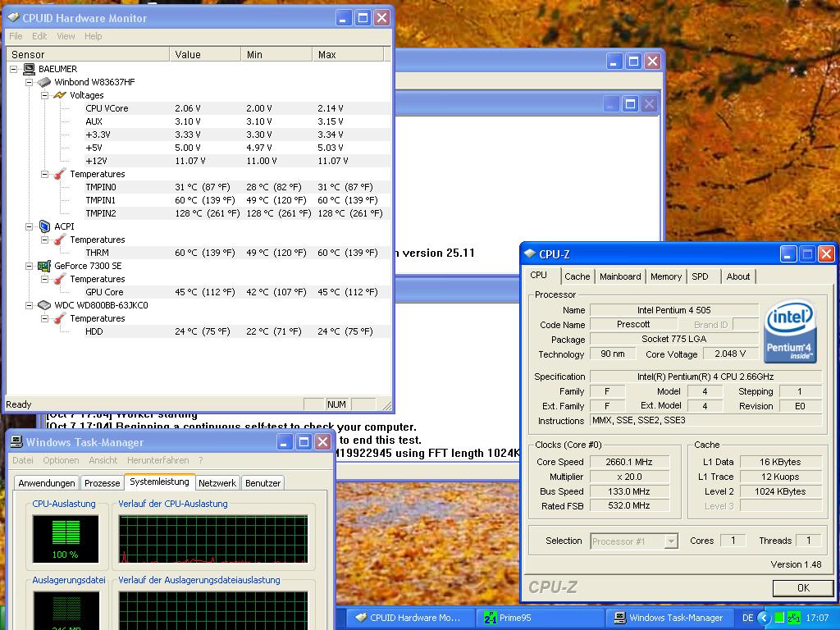Click the Min column header
Image resolution: width=840 pixels, height=630 pixels.
[277, 55]
